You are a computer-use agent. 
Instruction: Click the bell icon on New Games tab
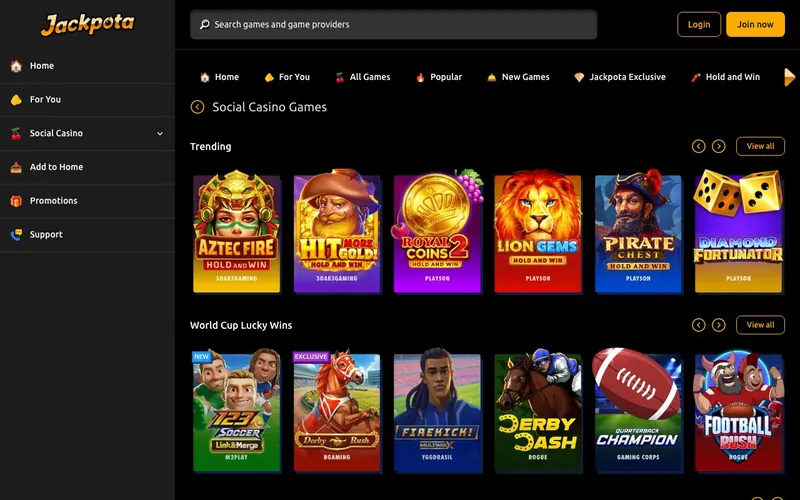tap(491, 78)
